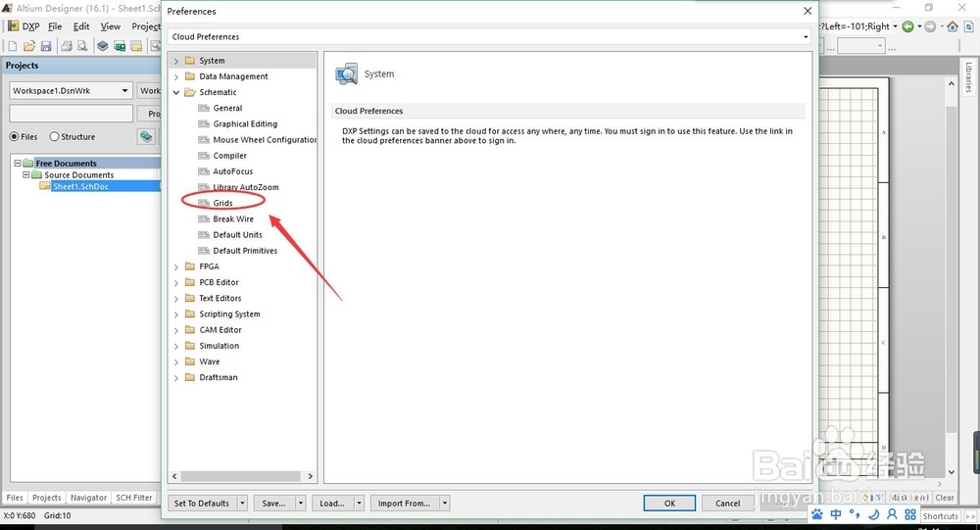
Task: Click the Save floppy disk toolbar icon
Action: [x=46, y=46]
